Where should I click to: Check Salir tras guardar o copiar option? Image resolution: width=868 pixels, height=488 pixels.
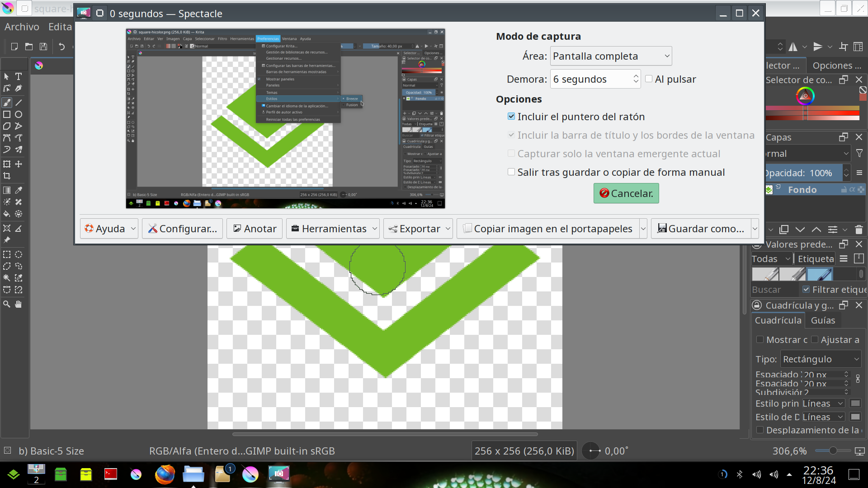[511, 172]
